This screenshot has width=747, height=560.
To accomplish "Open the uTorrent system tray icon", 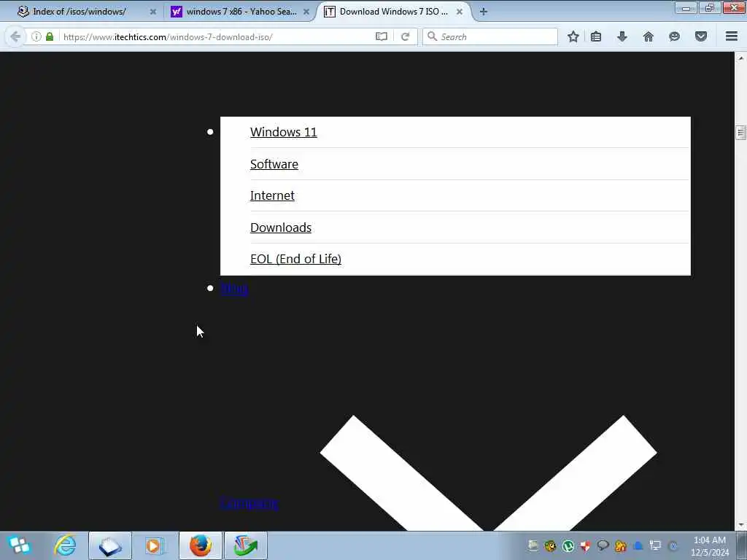I will pyautogui.click(x=568, y=545).
